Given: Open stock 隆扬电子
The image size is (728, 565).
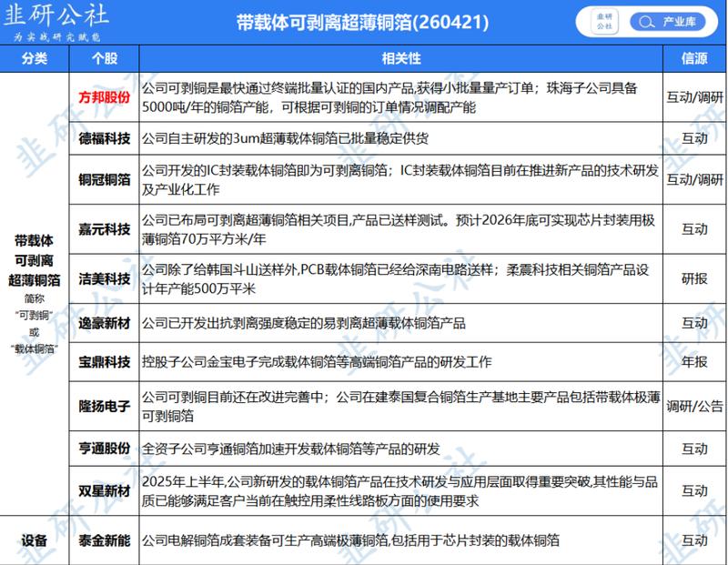Looking at the screenshot, I should pyautogui.click(x=105, y=406).
